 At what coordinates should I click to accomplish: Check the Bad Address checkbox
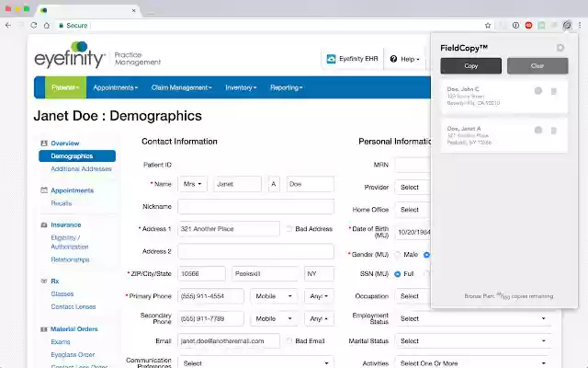(289, 229)
